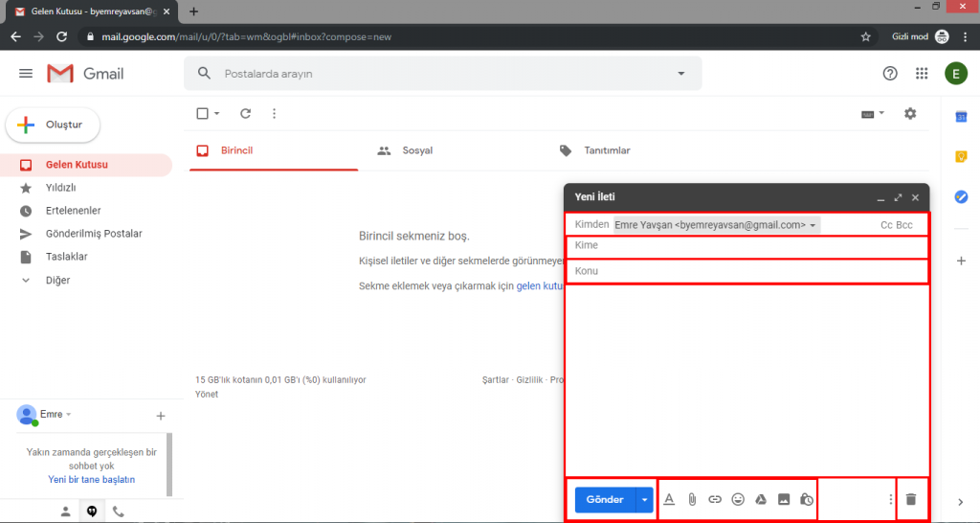Tick the select-all messages checkbox

coord(202,113)
